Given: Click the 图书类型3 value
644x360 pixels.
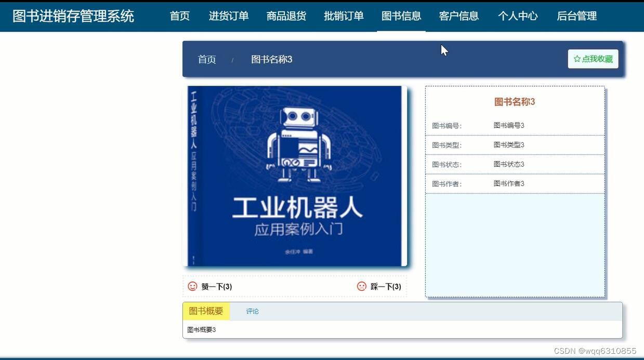Looking at the screenshot, I should click(x=509, y=145).
